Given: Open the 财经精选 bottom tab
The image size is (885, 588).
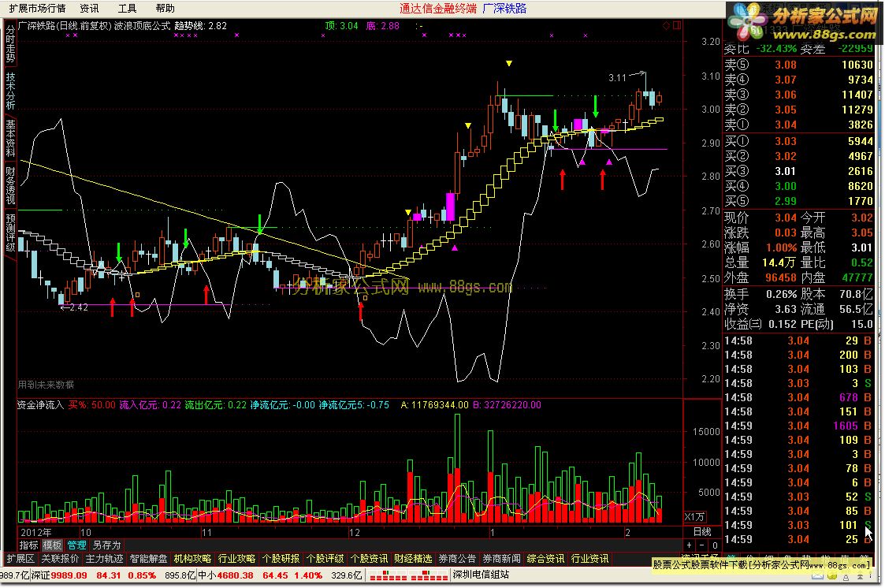Looking at the screenshot, I should click(413, 559).
